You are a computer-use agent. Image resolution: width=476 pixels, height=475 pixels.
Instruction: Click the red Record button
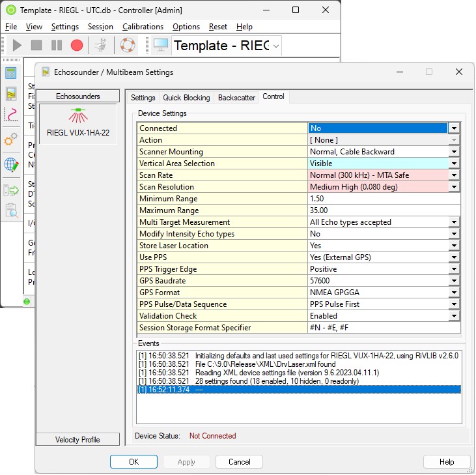coord(77,45)
